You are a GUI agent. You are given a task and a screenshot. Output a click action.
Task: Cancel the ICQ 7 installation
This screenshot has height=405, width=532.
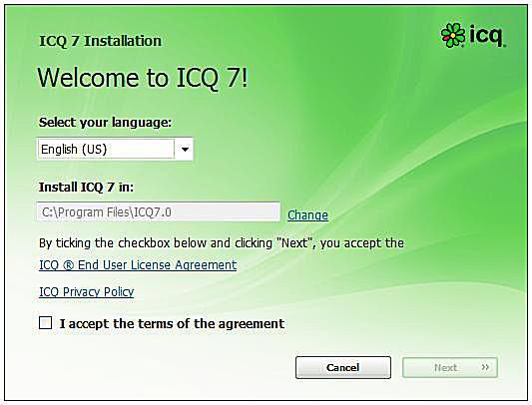tap(343, 367)
